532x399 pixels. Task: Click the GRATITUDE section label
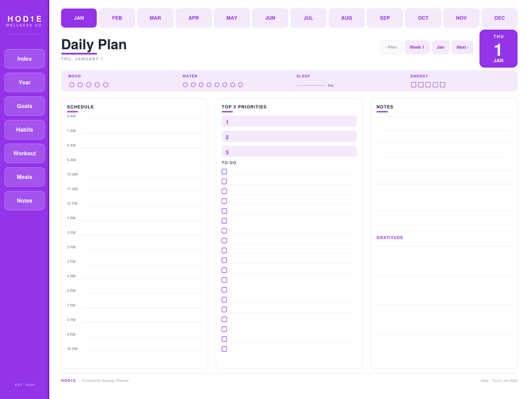(x=390, y=238)
